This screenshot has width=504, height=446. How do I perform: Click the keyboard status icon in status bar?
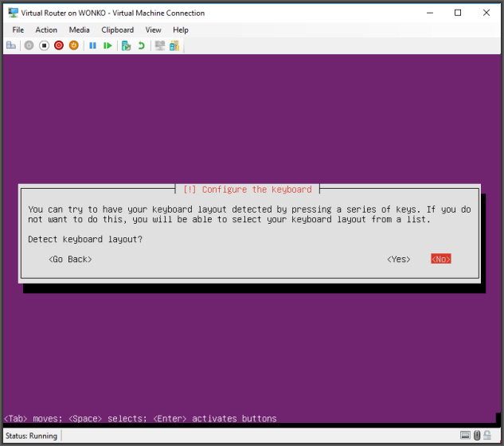[x=465, y=436]
